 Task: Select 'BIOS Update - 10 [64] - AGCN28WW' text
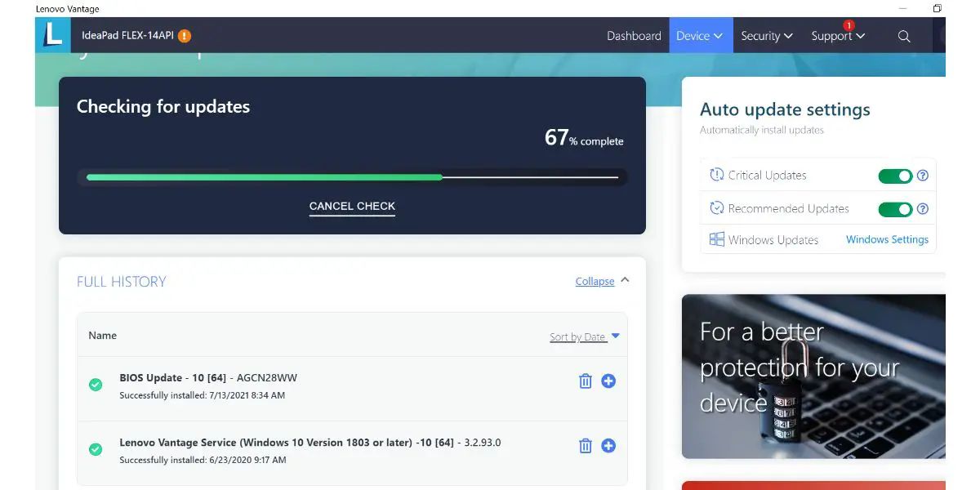pos(208,378)
